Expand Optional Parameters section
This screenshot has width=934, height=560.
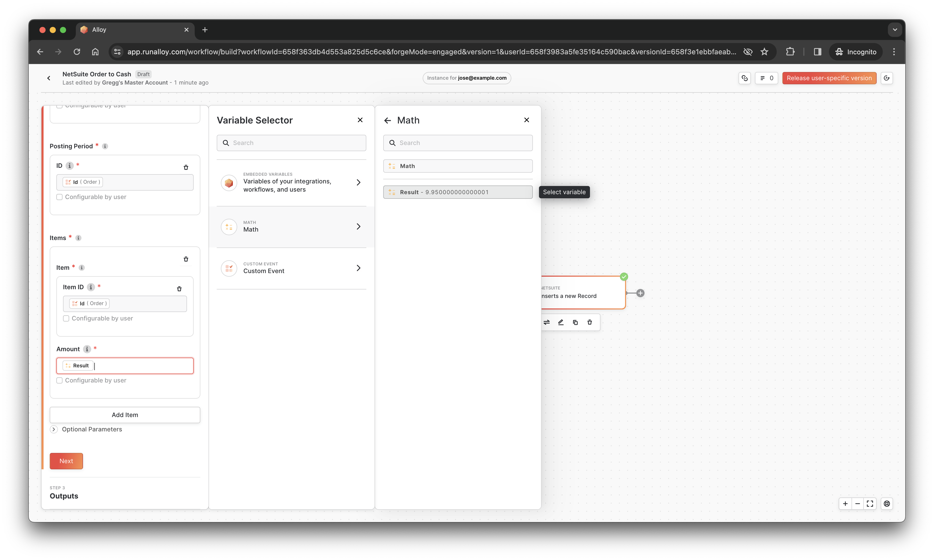(x=54, y=429)
